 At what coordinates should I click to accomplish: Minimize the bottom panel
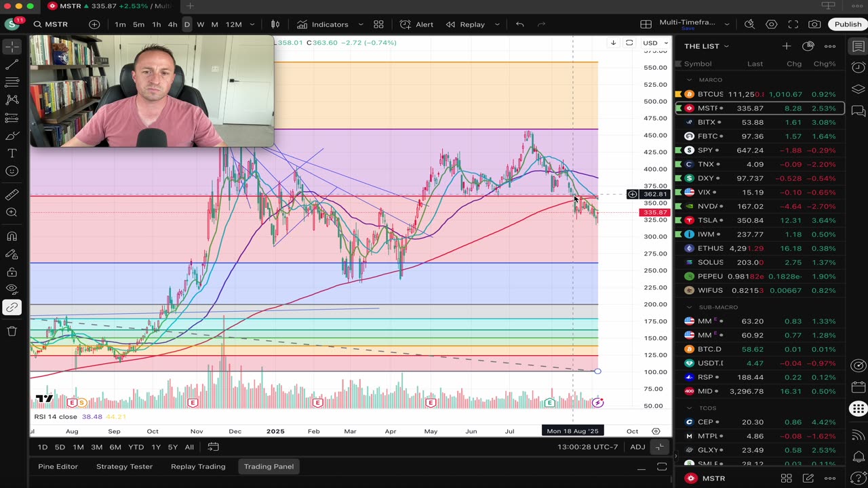[642, 467]
